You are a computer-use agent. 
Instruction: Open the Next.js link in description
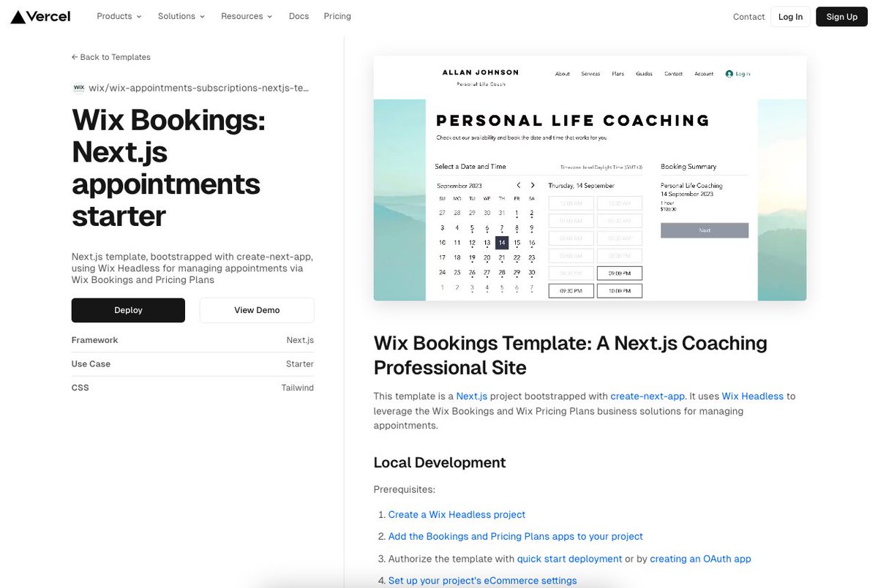click(472, 396)
